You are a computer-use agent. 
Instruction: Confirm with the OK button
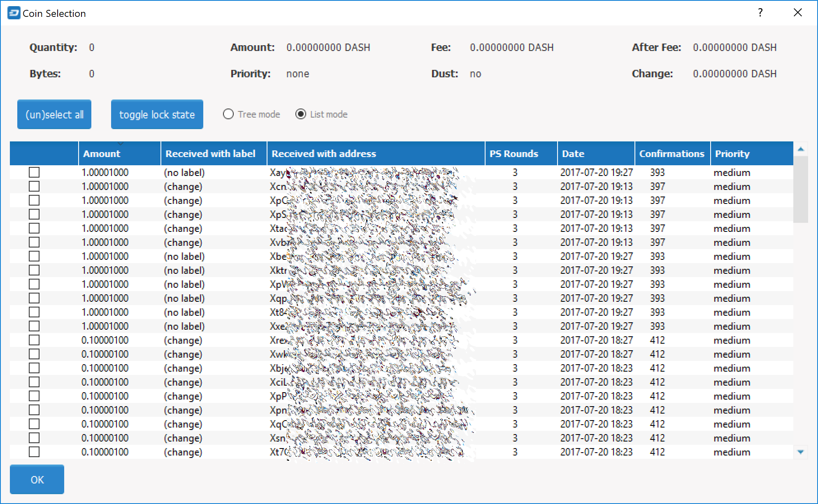pyautogui.click(x=37, y=479)
